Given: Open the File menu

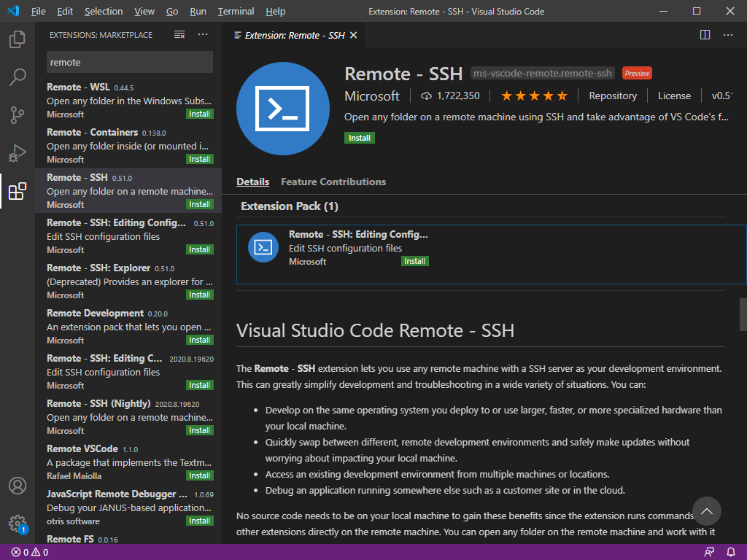Looking at the screenshot, I should point(38,11).
